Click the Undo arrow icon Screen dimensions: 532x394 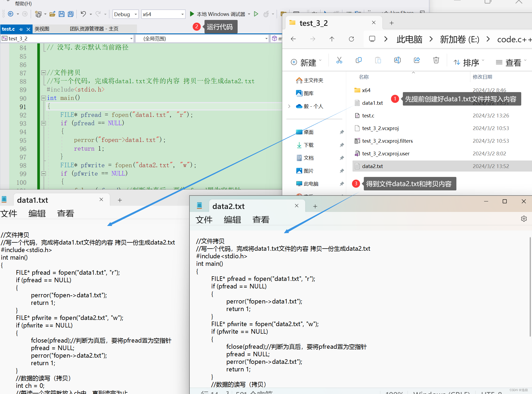pos(83,14)
